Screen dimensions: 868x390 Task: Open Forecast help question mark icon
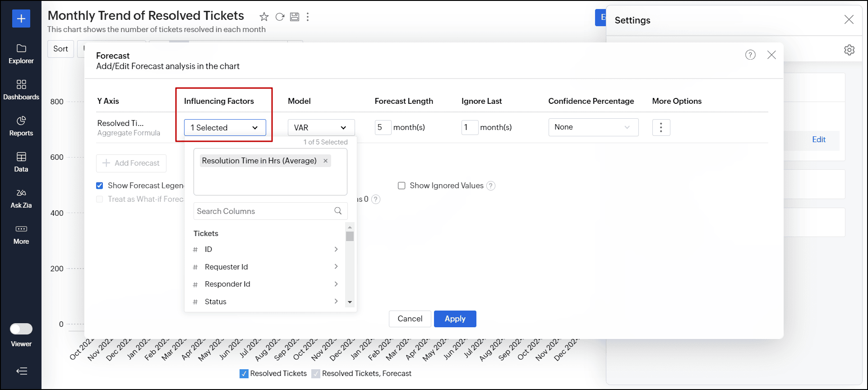click(x=750, y=55)
